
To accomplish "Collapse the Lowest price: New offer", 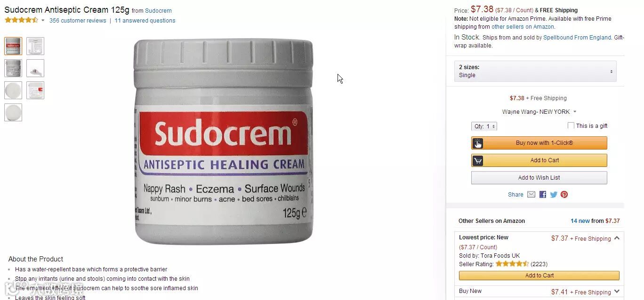I will click(x=617, y=238).
